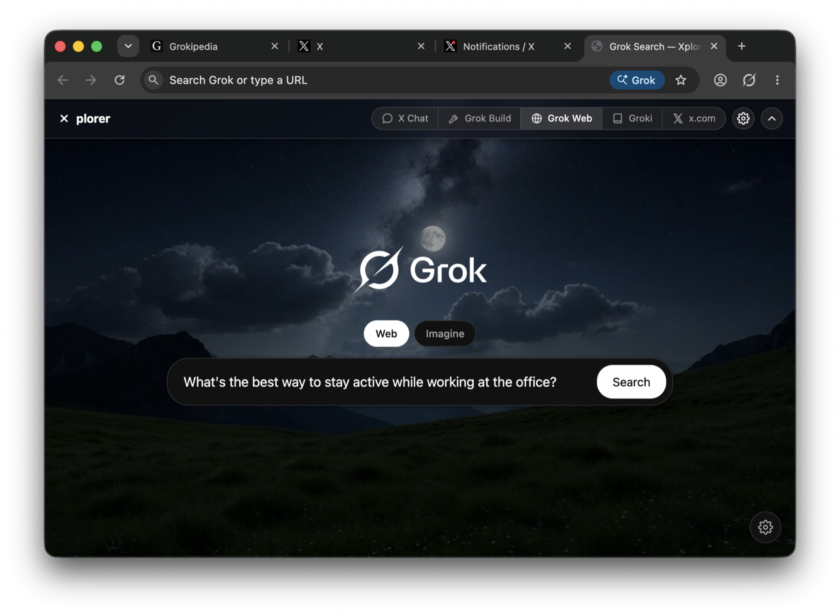Open the Groki mode
The image size is (840, 616).
tap(632, 118)
